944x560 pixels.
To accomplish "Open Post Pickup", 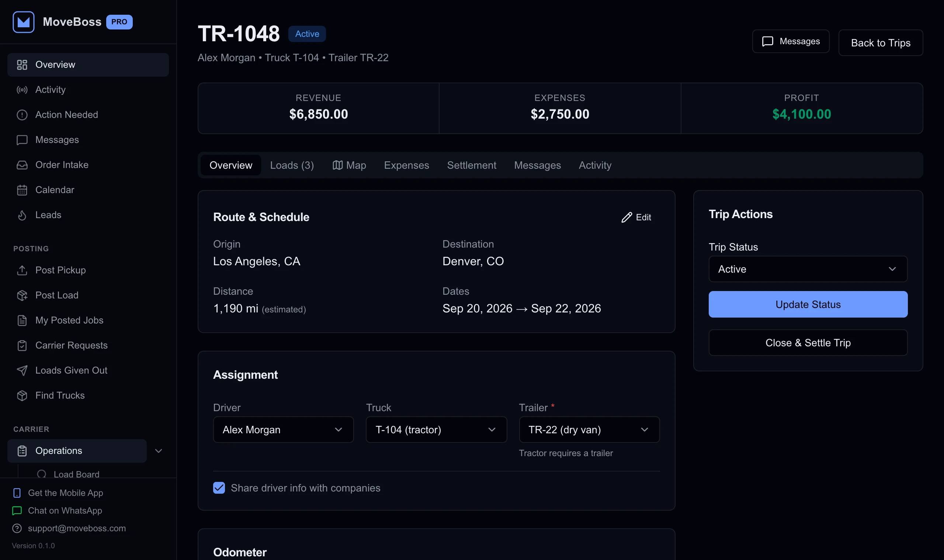I will pyautogui.click(x=88, y=270).
